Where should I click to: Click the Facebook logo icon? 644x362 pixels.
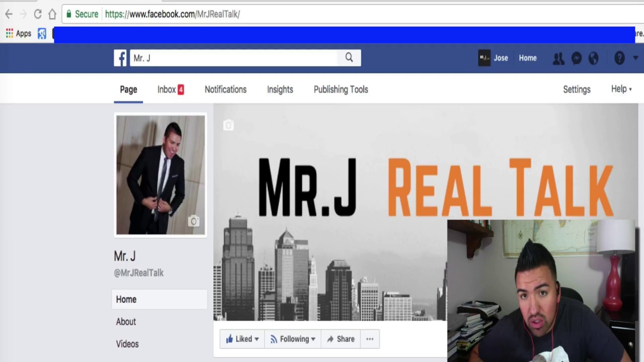120,58
